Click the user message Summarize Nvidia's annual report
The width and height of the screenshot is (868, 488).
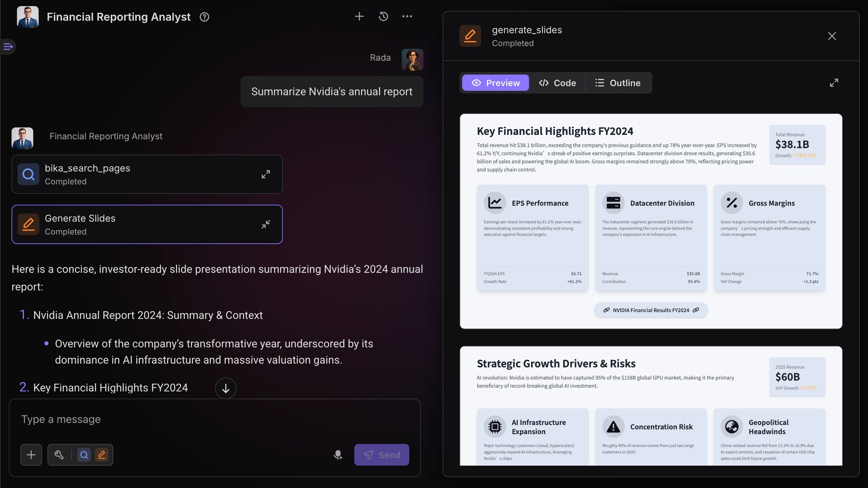click(332, 92)
